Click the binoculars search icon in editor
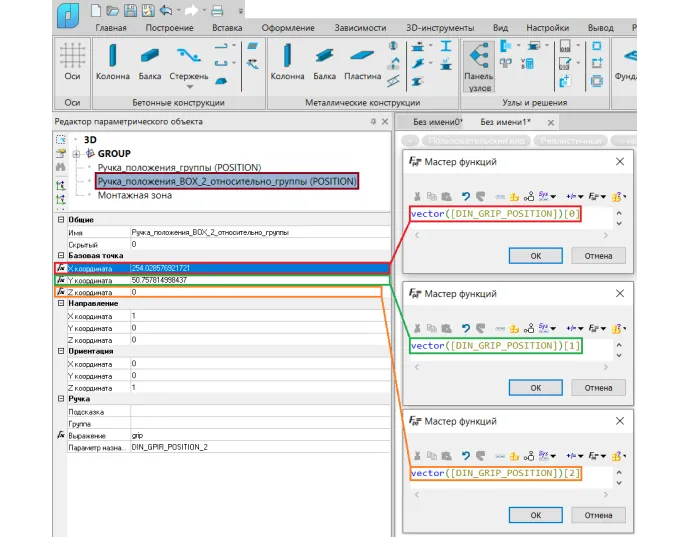The height and width of the screenshot is (537, 688). [61, 167]
